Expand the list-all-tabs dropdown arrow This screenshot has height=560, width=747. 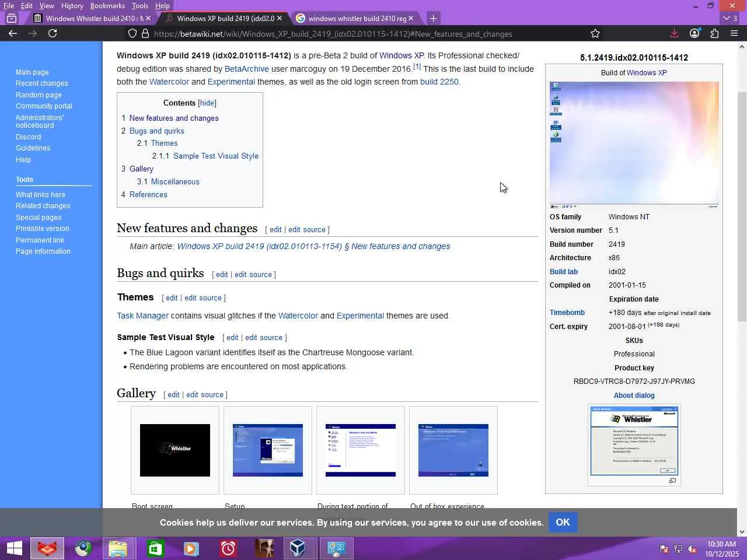pos(727,18)
